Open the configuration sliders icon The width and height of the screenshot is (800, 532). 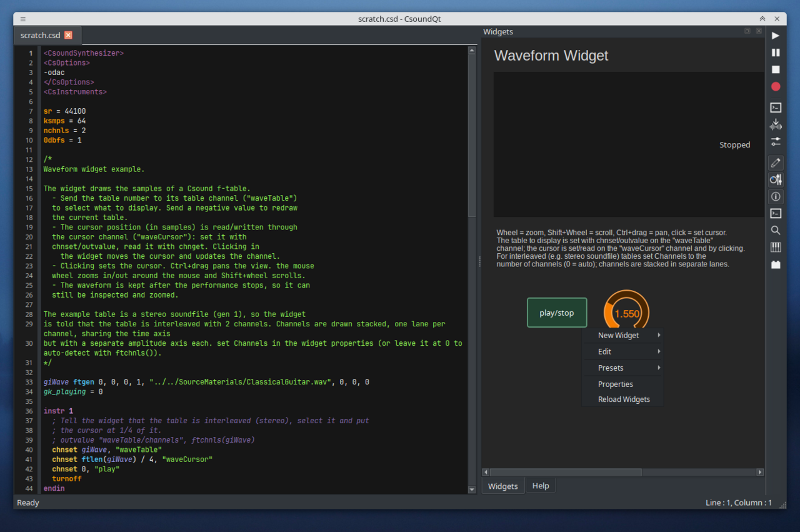776,141
